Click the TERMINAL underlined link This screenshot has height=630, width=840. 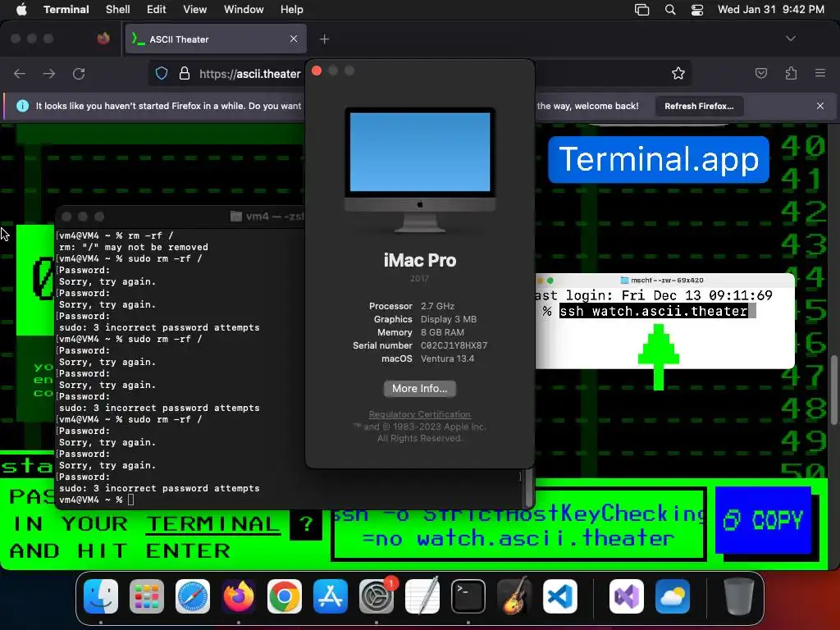212,524
